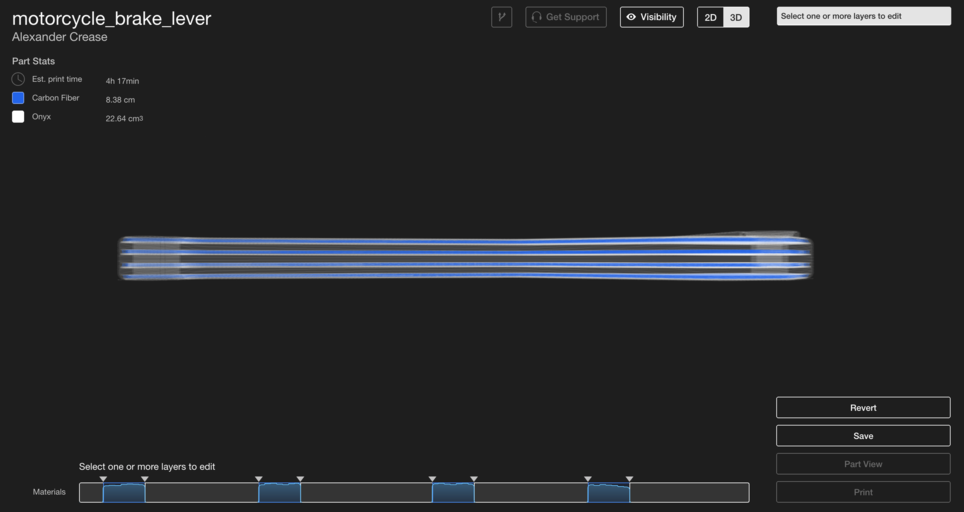This screenshot has height=512, width=964.
Task: Click the last triangle marker above the Materials bar
Action: pyautogui.click(x=629, y=479)
